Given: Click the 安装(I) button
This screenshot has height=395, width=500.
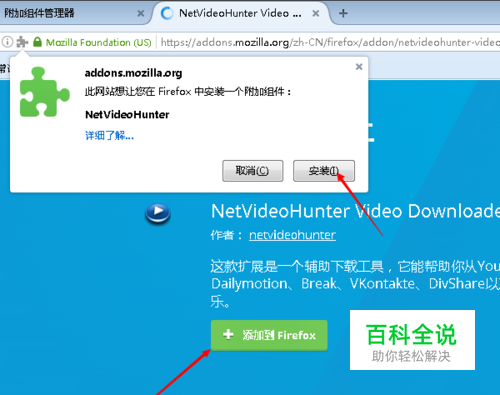Looking at the screenshot, I should 324,171.
